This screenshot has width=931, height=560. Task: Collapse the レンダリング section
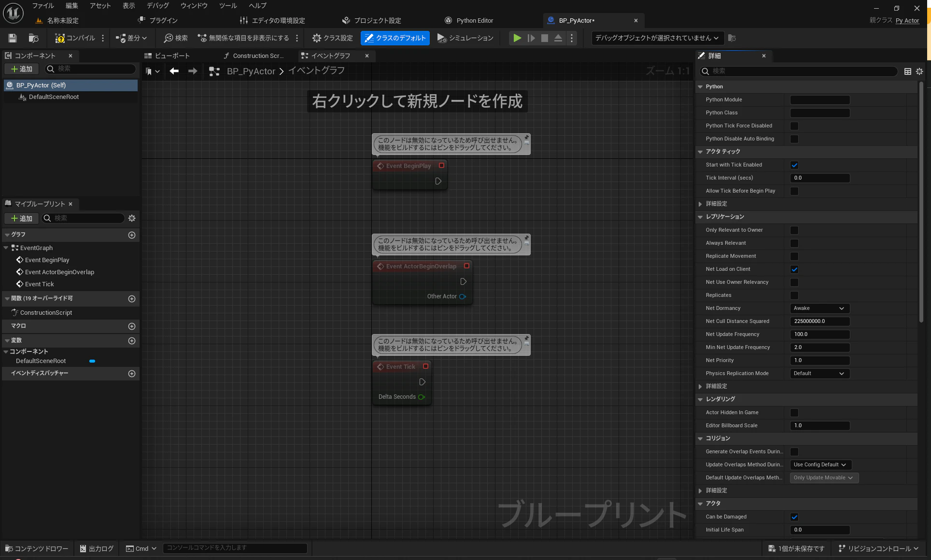click(x=700, y=400)
